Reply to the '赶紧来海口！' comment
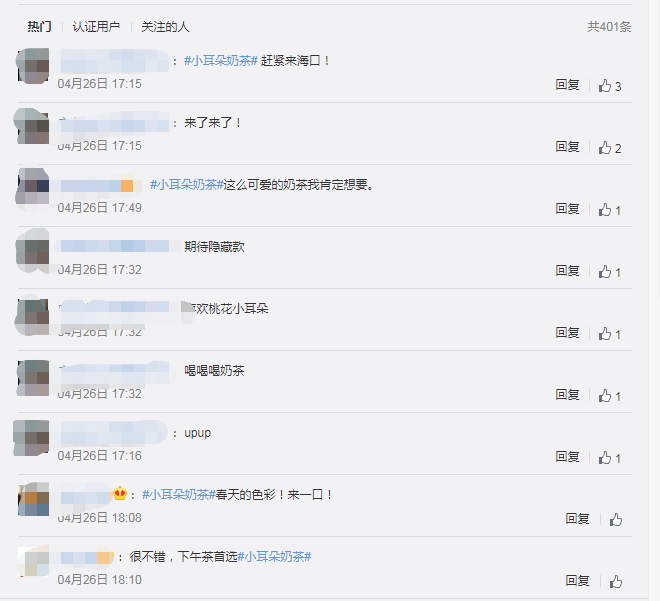Screen dimensions: 660x601 pyautogui.click(x=567, y=85)
